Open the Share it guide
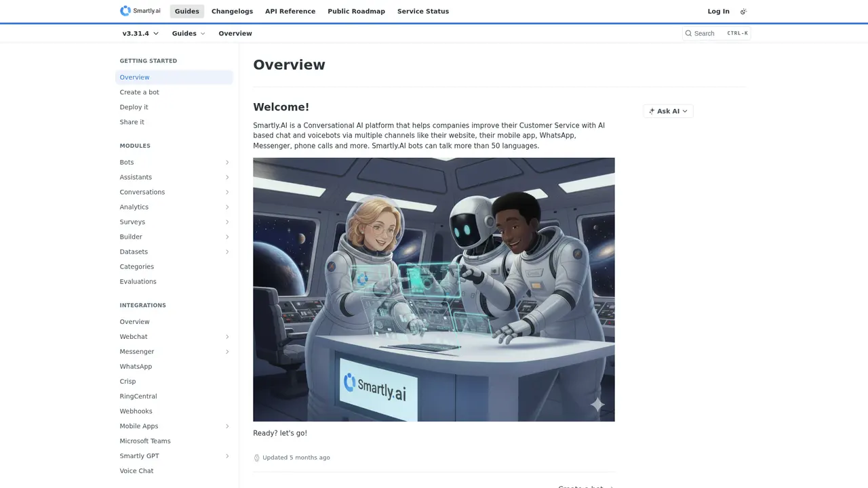Image resolution: width=868 pixels, height=488 pixels. pyautogui.click(x=174, y=122)
